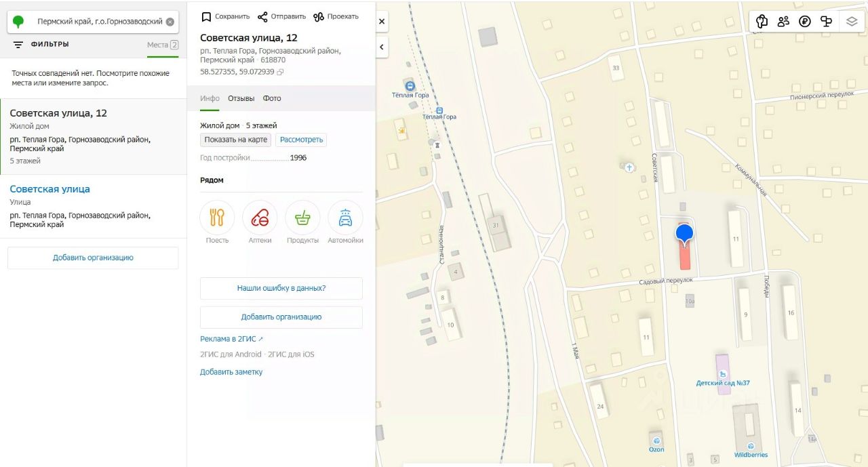Click the church icon on the map
868x467 pixels.
point(629,167)
